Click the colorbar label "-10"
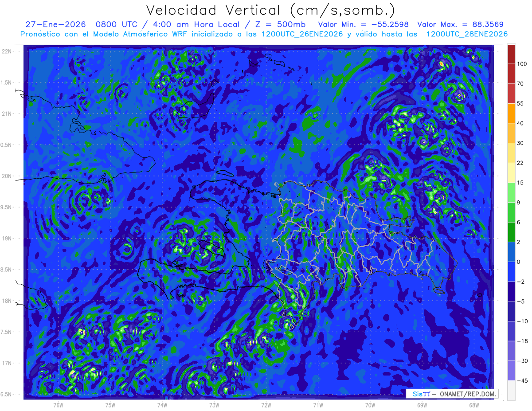The width and height of the screenshot is (532, 411). pyautogui.click(x=522, y=321)
